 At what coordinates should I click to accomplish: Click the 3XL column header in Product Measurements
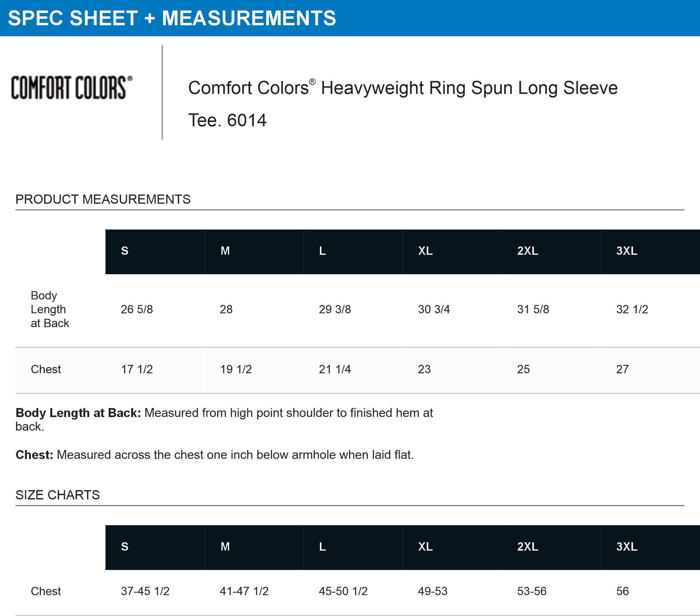(x=627, y=251)
